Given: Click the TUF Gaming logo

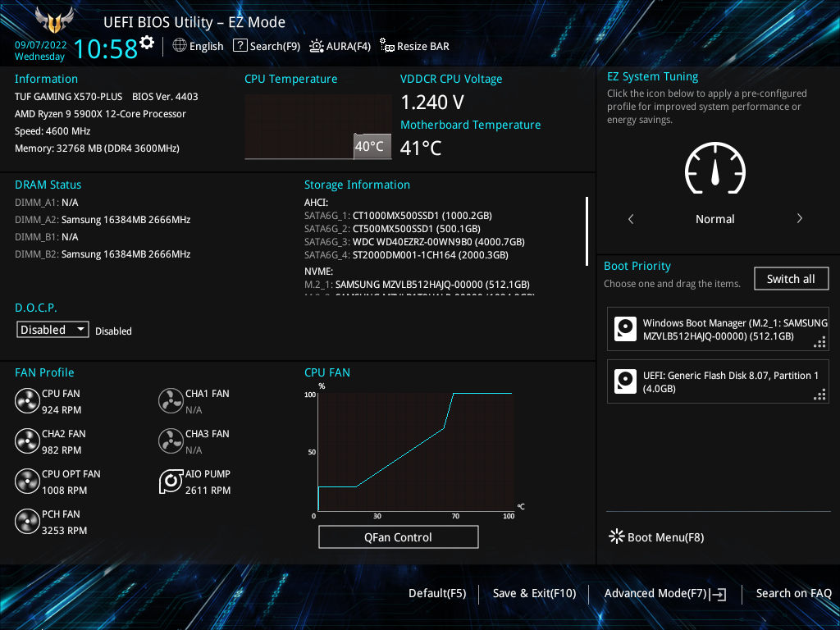Looking at the screenshot, I should (x=54, y=20).
